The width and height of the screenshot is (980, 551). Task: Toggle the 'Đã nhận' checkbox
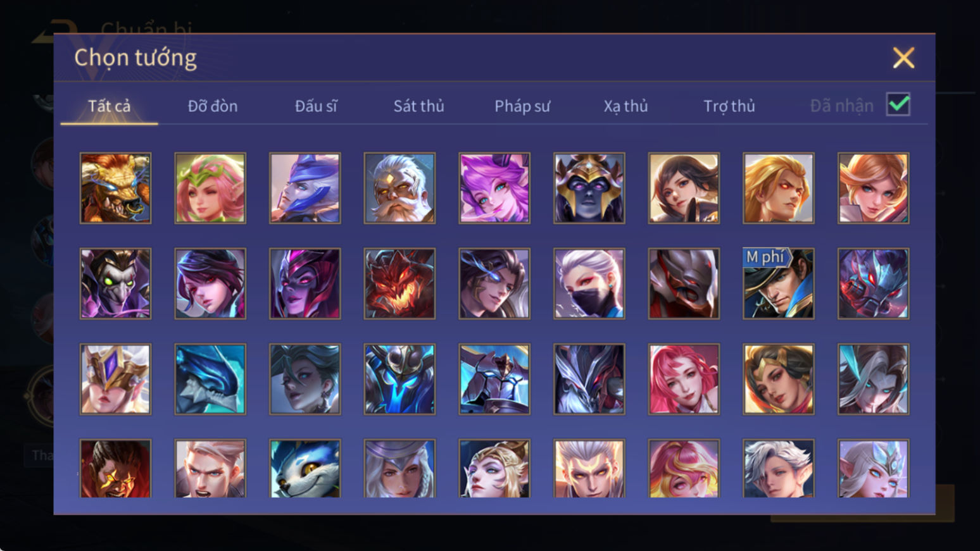(898, 104)
